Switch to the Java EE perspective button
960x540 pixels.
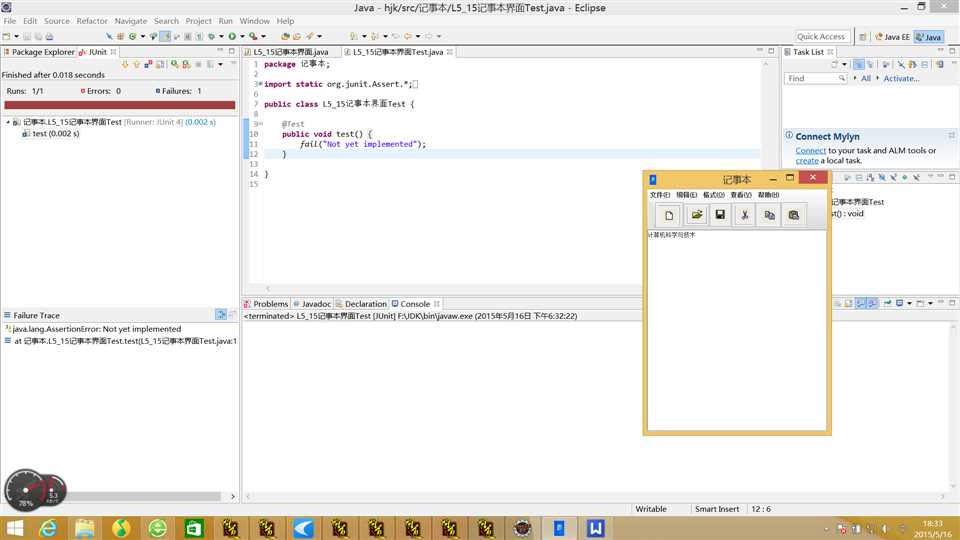tap(892, 37)
